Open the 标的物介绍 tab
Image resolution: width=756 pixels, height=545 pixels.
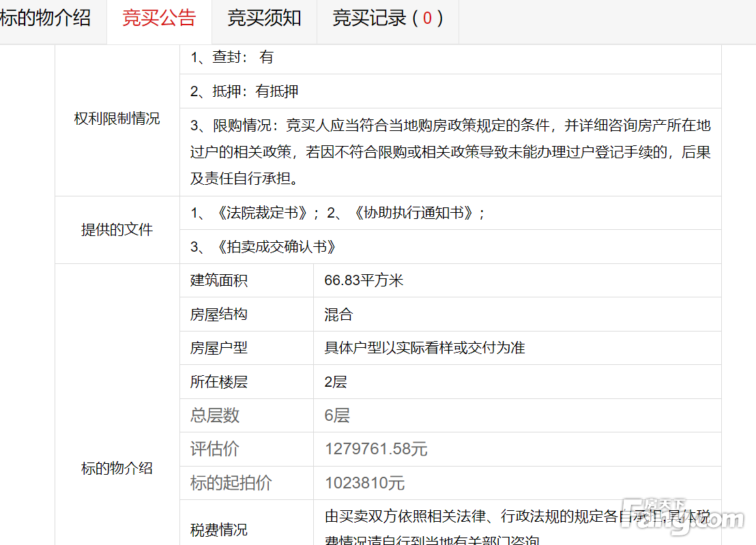click(46, 18)
